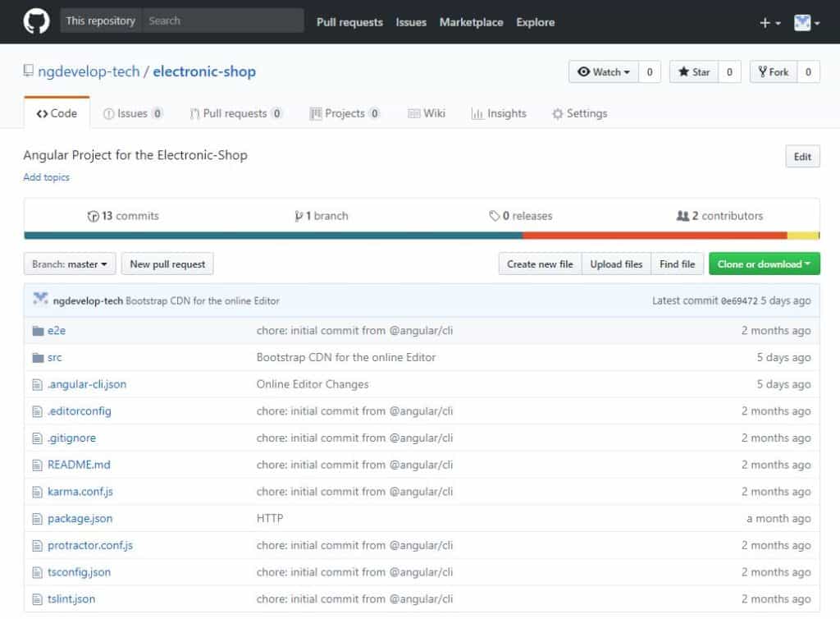This screenshot has width=840, height=619.
Task: Click the Add topics link
Action: pyautogui.click(x=46, y=177)
